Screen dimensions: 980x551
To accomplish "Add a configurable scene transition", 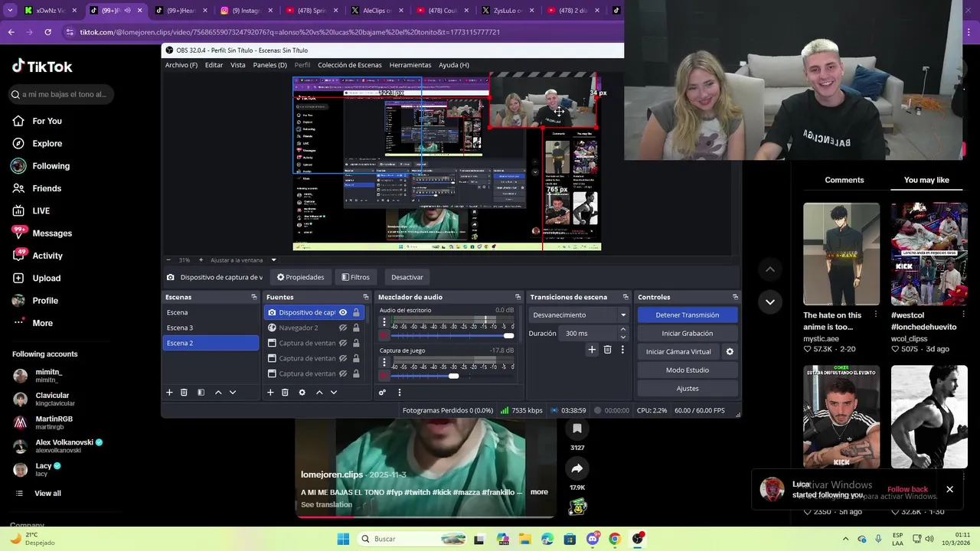I will tap(592, 350).
